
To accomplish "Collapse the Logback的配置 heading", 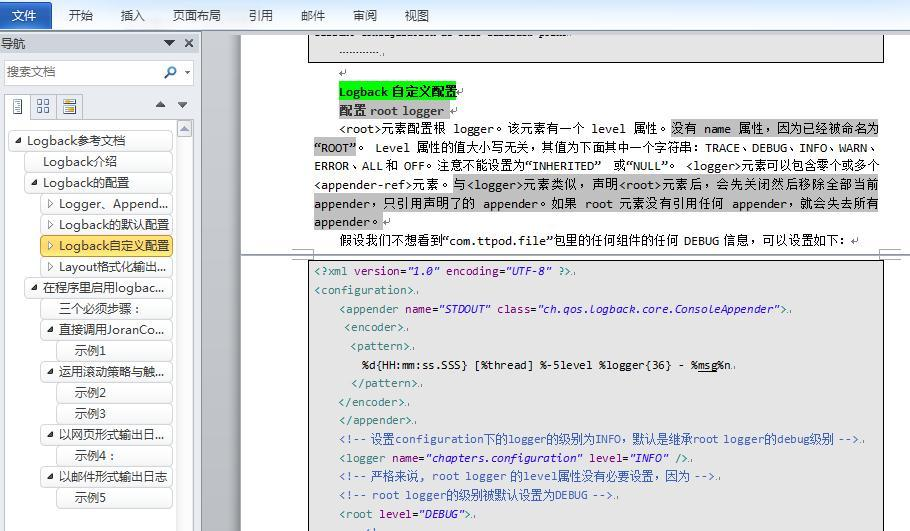I will (34, 183).
